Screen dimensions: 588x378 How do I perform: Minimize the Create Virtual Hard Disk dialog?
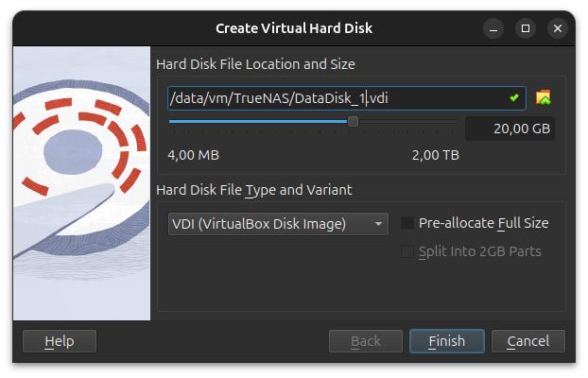[x=494, y=28]
